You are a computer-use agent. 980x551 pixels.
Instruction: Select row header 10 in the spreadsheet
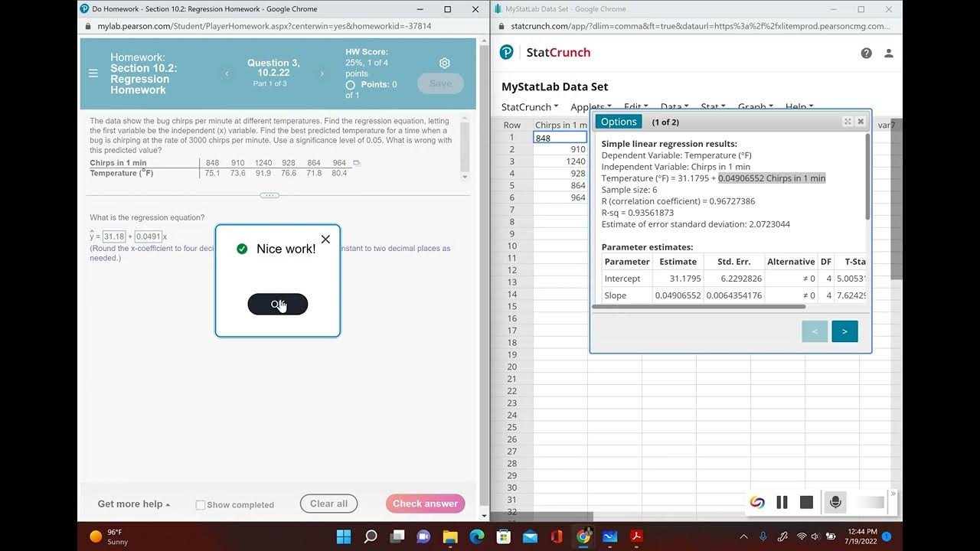pos(512,246)
